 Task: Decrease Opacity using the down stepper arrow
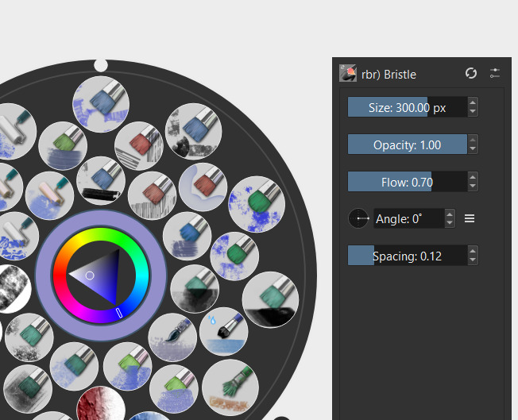[473, 149]
